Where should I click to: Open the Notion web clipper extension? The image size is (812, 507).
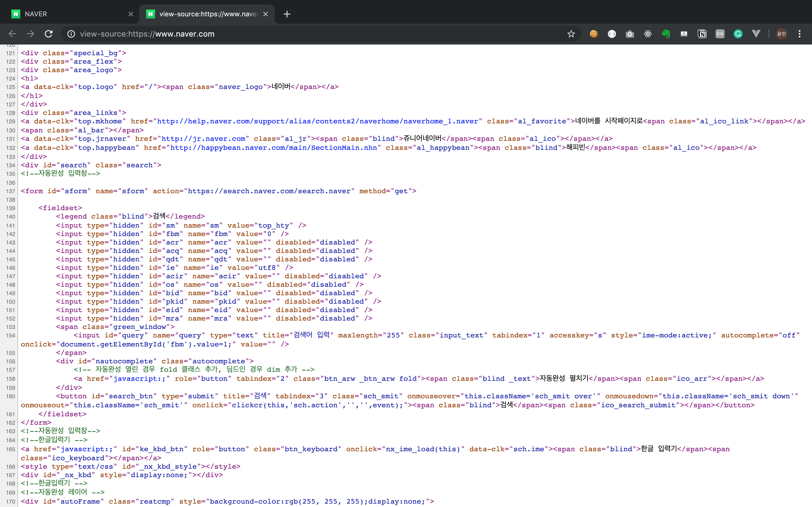702,34
